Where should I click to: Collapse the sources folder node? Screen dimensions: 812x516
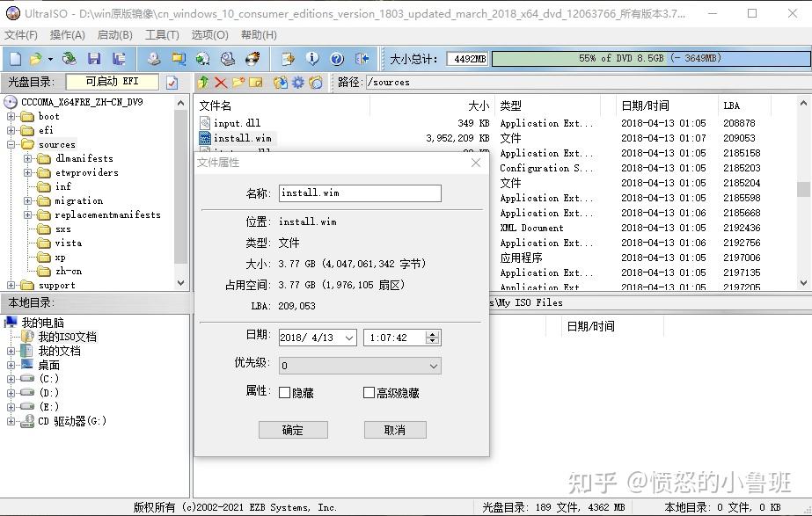(x=11, y=144)
